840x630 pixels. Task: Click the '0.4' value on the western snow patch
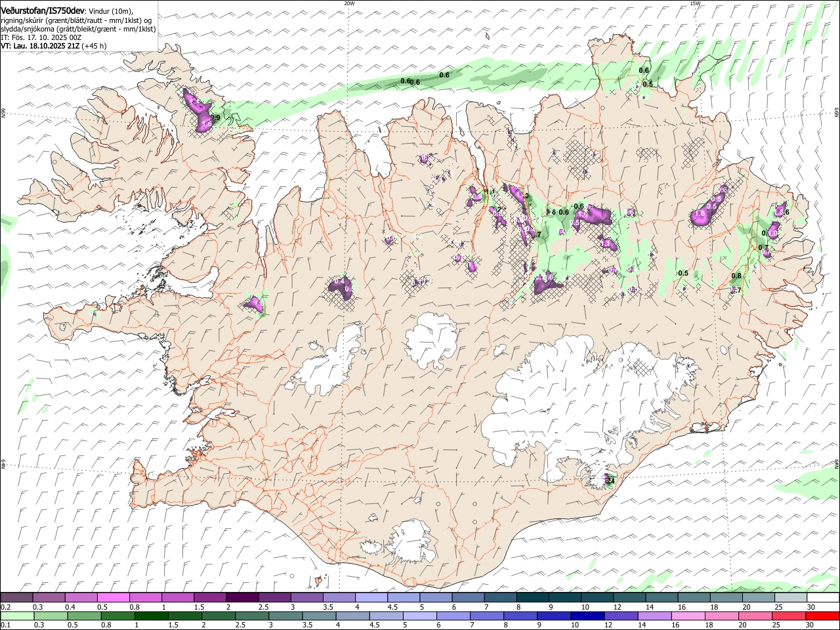pyautogui.click(x=339, y=282)
